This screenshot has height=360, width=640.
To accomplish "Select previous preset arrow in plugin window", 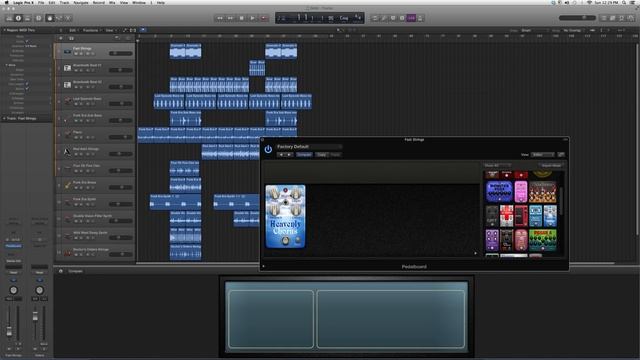I will (281, 155).
